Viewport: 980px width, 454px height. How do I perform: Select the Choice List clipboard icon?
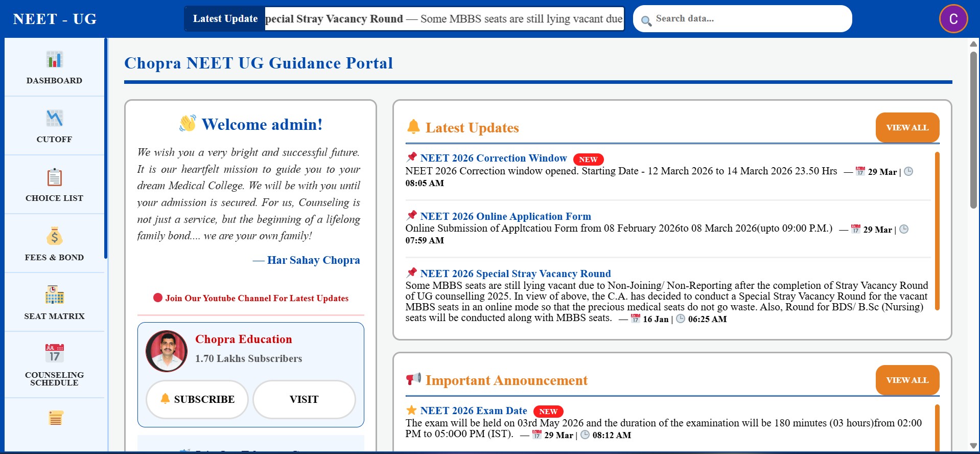tap(54, 177)
